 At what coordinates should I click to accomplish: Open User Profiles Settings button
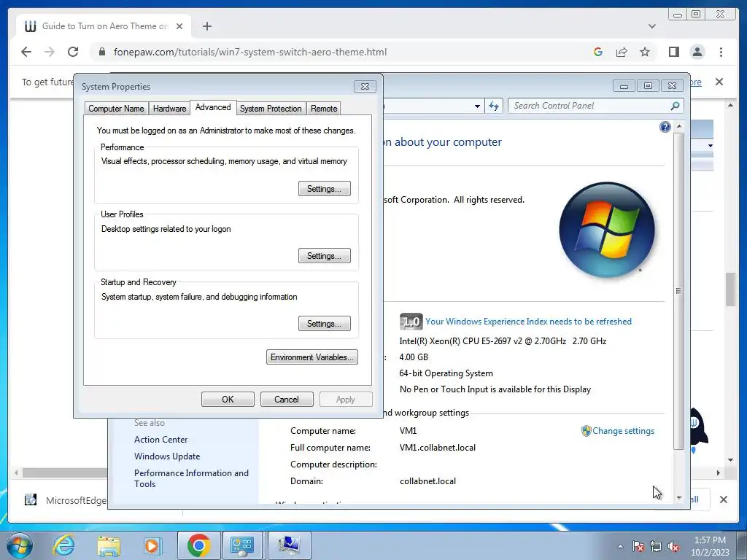[325, 256]
